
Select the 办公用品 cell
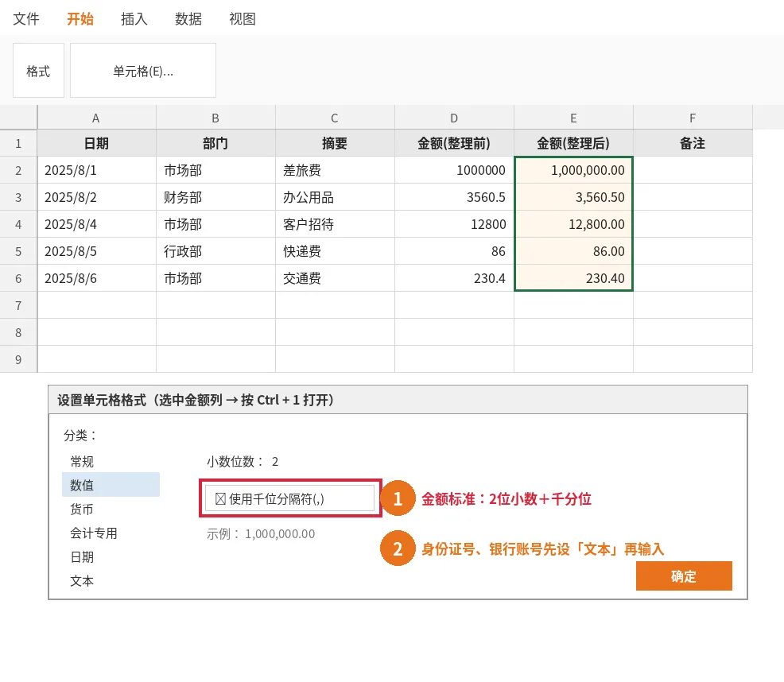[x=335, y=197]
